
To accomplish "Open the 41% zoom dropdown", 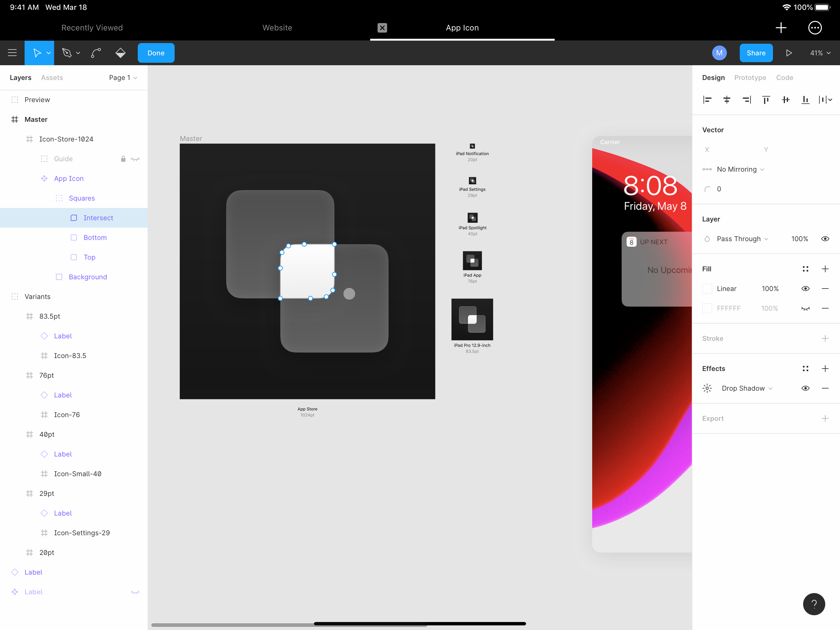I will pos(820,53).
